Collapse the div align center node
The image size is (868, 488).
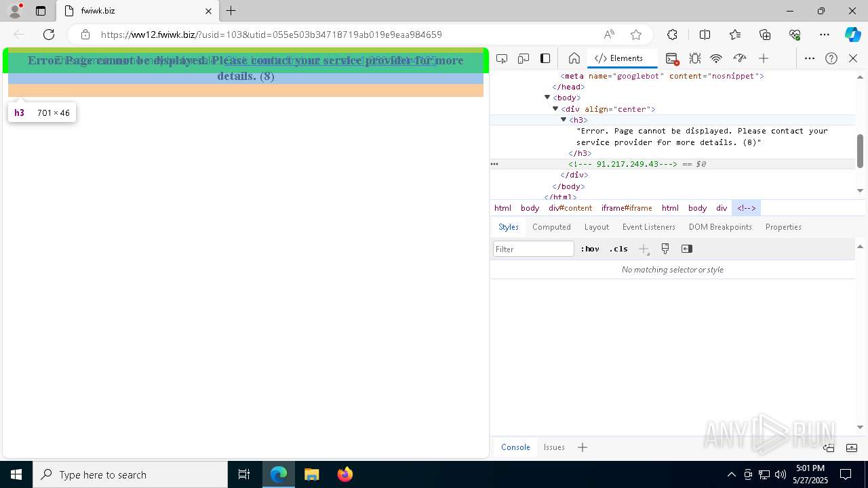555,108
